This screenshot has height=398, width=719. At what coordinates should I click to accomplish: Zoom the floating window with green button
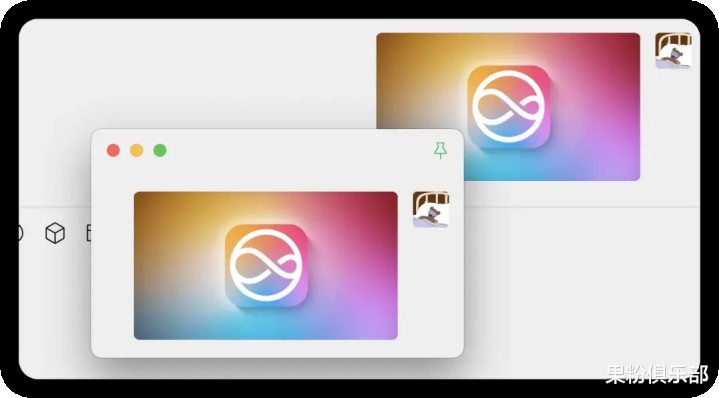(x=160, y=150)
